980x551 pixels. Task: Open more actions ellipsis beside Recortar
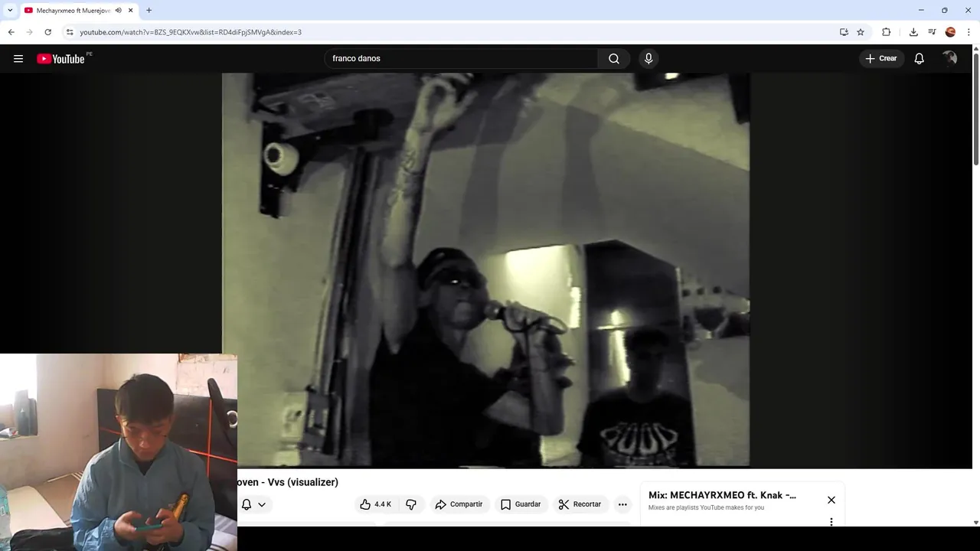click(x=622, y=504)
